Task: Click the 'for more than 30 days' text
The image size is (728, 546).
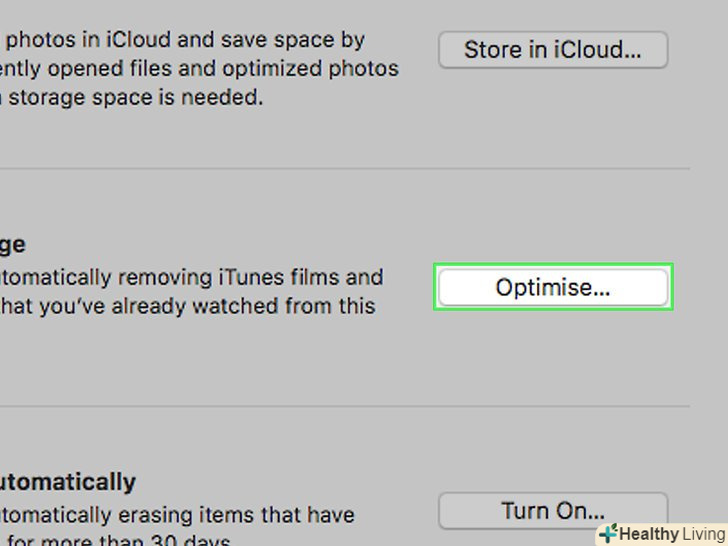Action: point(120,541)
